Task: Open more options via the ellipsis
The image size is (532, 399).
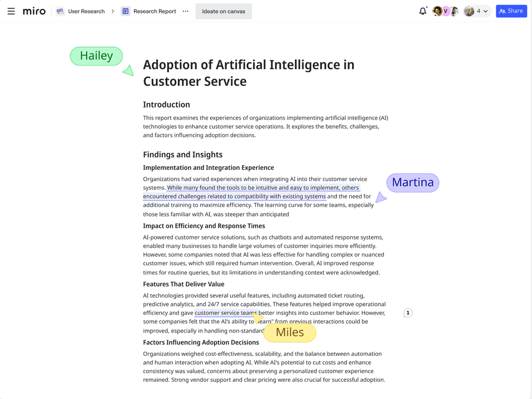Action: 185,10
